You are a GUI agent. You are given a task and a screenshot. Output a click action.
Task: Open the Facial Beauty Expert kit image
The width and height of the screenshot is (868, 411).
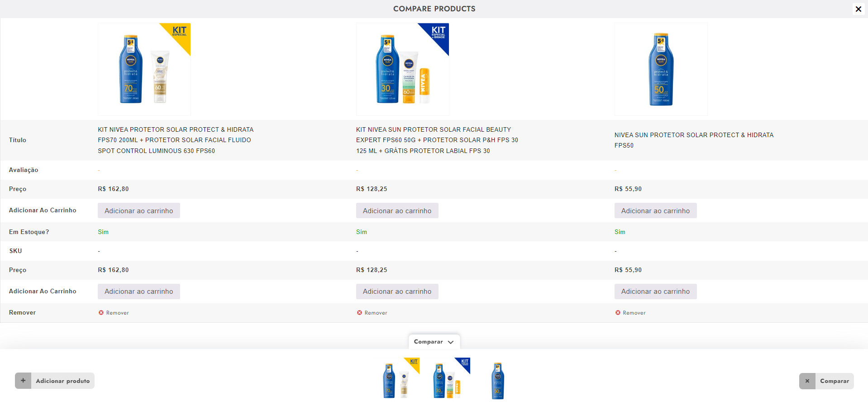click(x=402, y=69)
